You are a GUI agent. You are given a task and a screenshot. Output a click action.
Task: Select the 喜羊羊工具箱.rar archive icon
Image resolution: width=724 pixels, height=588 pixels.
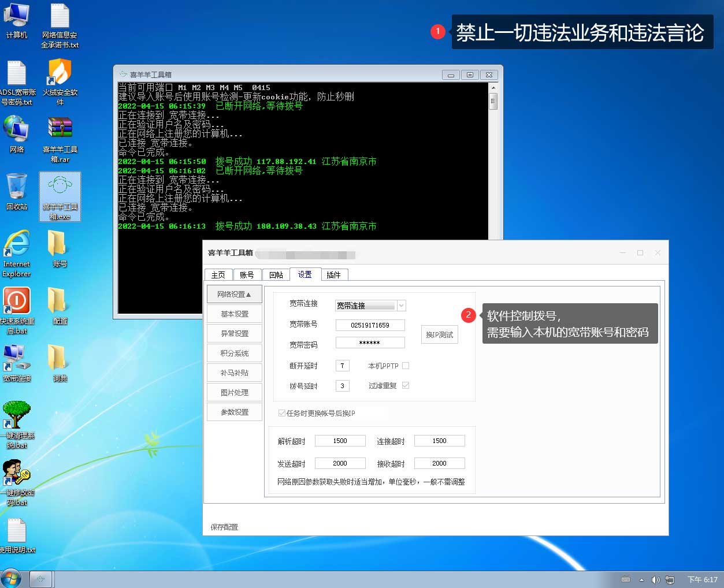(60, 131)
